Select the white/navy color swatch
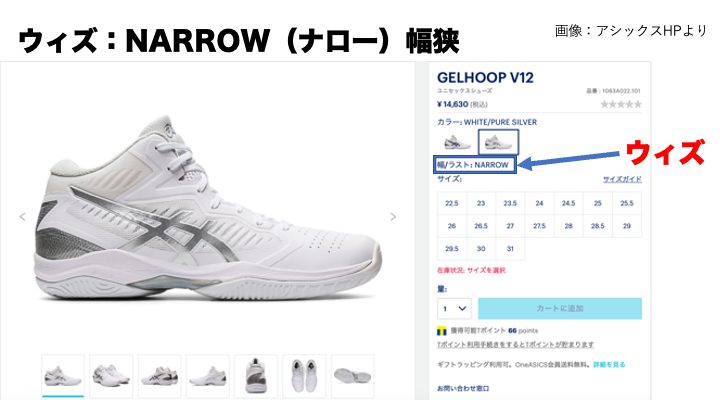Image resolution: width=720 pixels, height=405 pixels. pos(457,142)
